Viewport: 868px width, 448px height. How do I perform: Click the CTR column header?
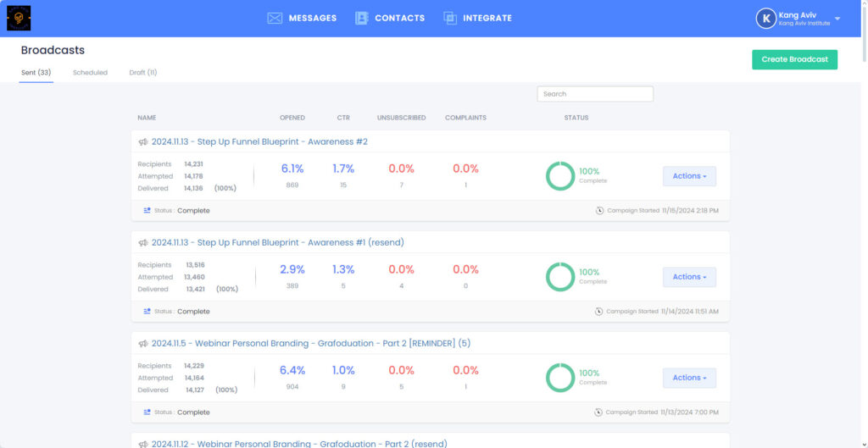pos(343,118)
